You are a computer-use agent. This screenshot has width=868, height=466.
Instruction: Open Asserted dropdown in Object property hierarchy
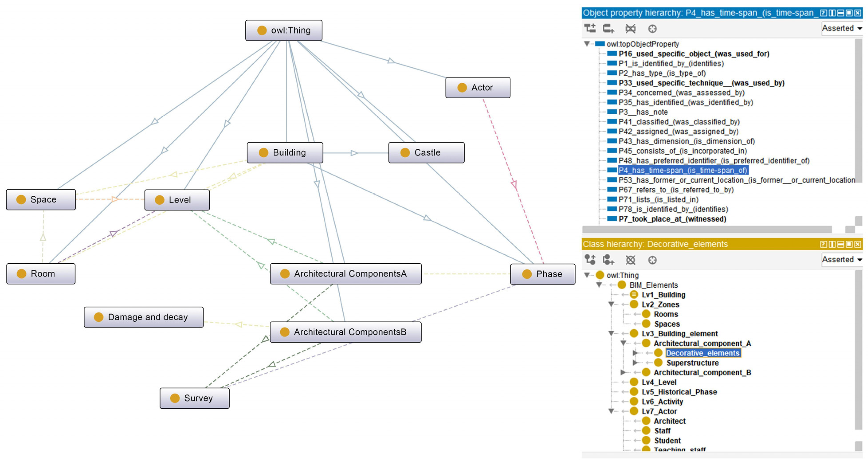(842, 28)
